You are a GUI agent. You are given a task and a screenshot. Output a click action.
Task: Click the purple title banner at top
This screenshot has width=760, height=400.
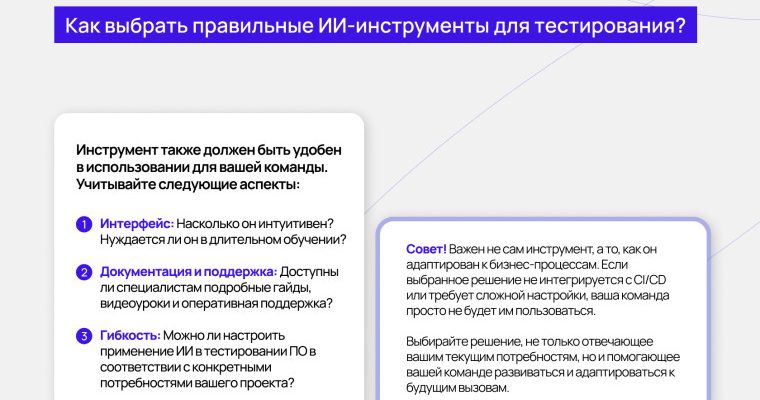click(x=376, y=25)
